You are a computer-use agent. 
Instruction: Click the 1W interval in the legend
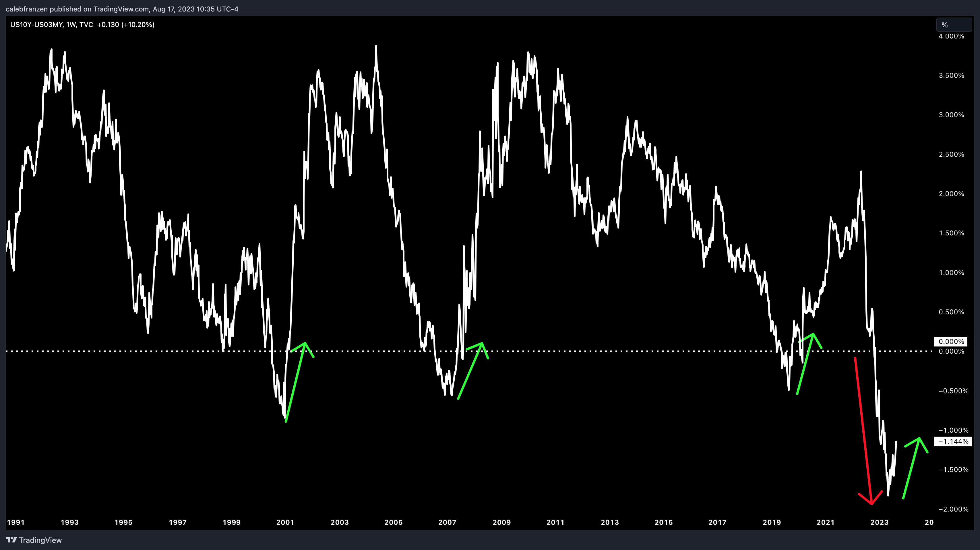click(x=71, y=25)
